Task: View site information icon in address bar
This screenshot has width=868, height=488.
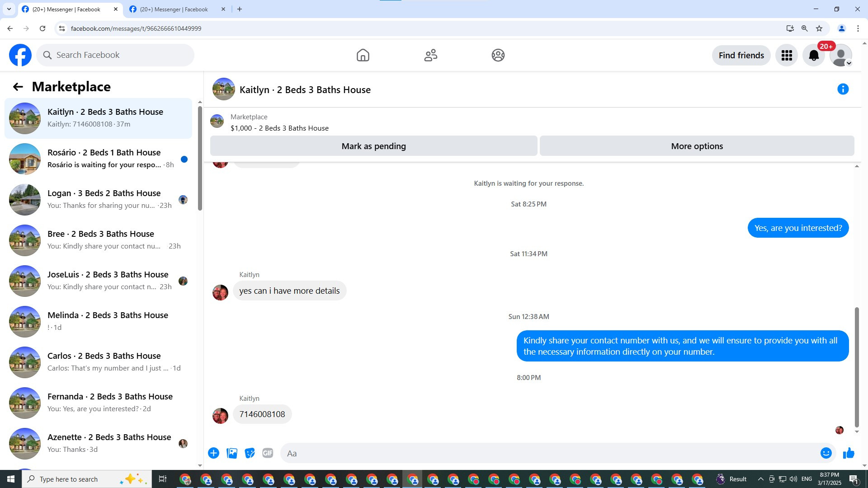Action: (62, 28)
